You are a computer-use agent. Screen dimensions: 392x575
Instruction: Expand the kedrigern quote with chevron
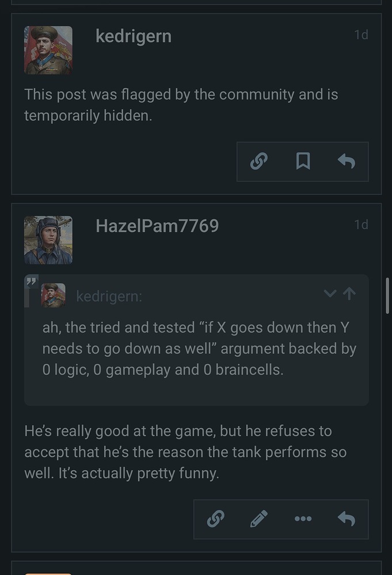coord(330,294)
